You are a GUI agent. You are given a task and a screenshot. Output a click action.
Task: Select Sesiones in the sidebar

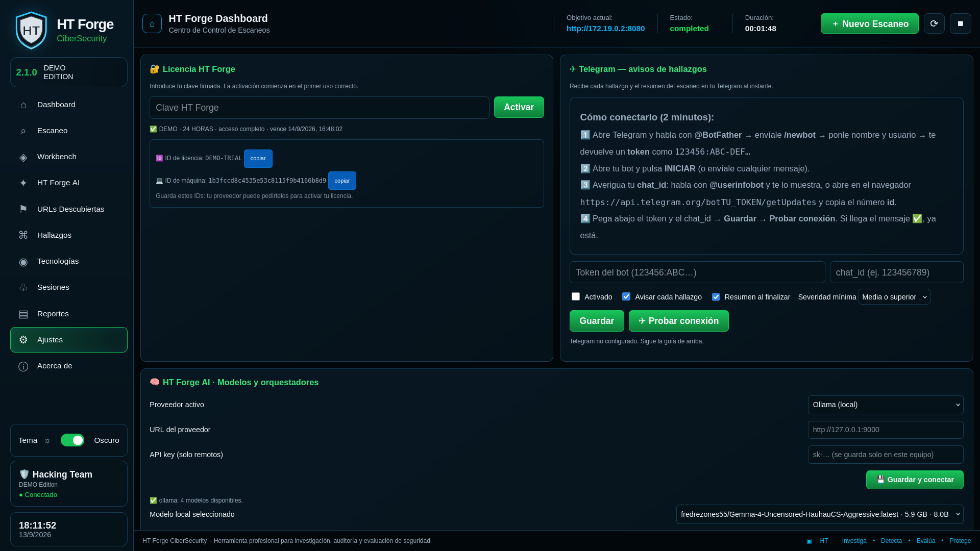click(69, 287)
